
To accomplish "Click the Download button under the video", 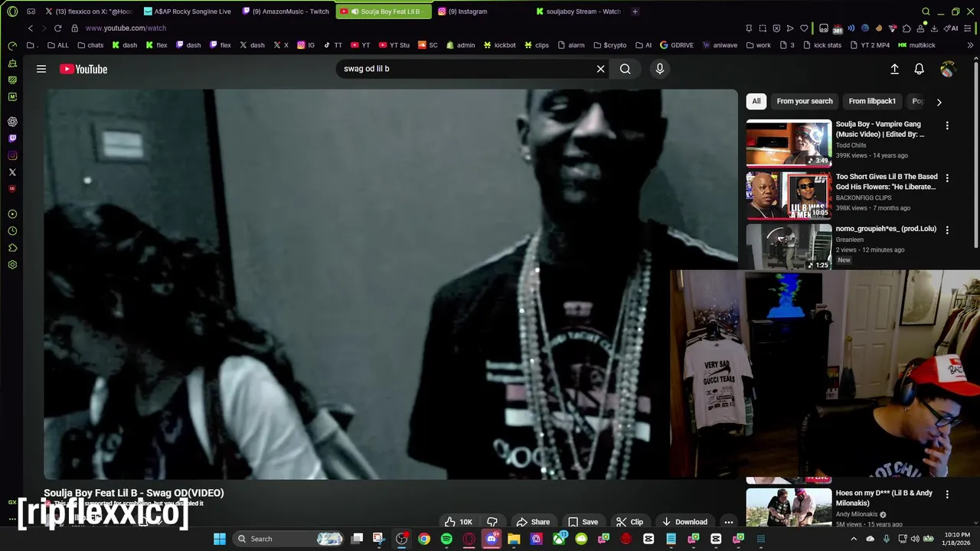I will [684, 522].
